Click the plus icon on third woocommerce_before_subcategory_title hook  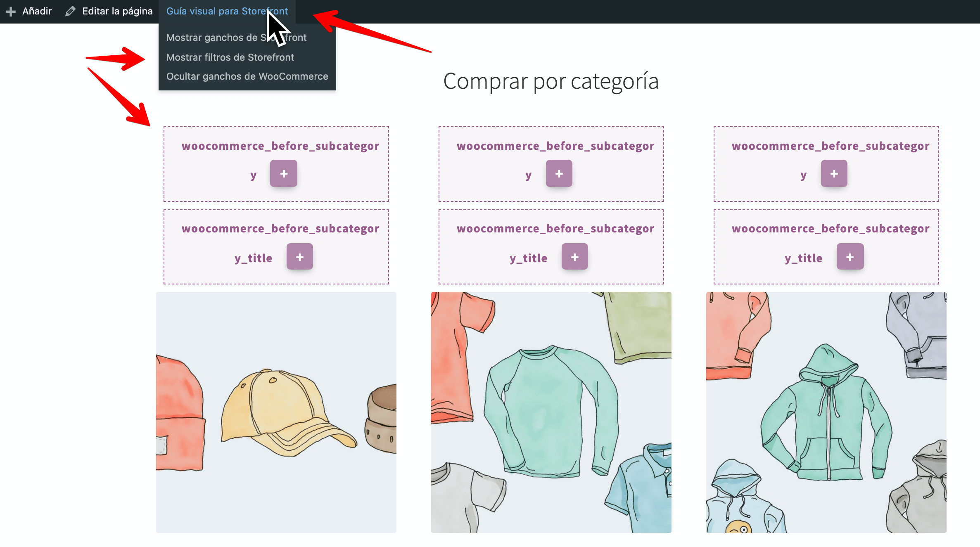tap(850, 256)
